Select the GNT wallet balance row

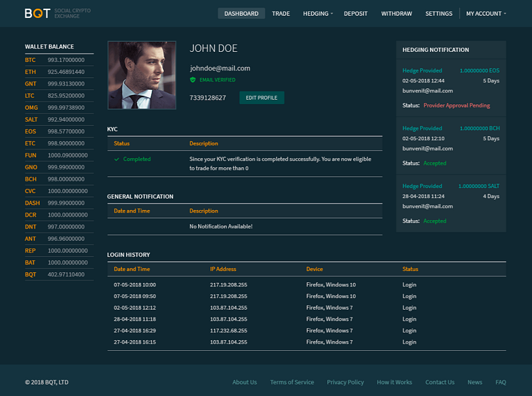[x=59, y=84]
